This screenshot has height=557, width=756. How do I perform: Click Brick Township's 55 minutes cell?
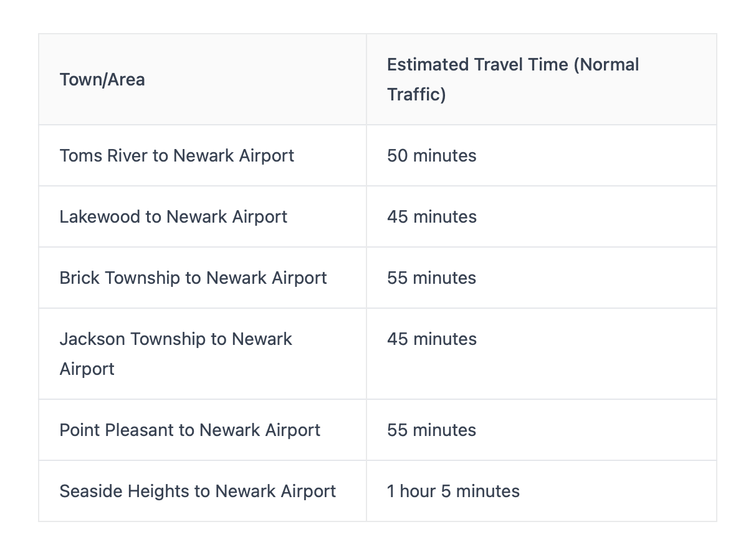431,278
